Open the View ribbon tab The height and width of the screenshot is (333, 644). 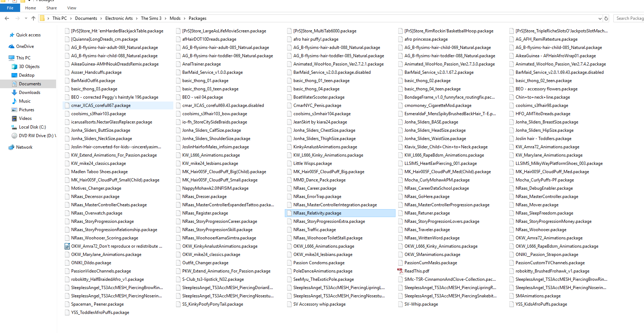tap(72, 8)
